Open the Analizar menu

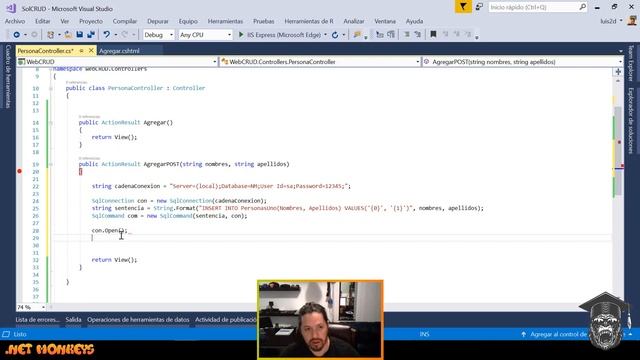point(353,21)
